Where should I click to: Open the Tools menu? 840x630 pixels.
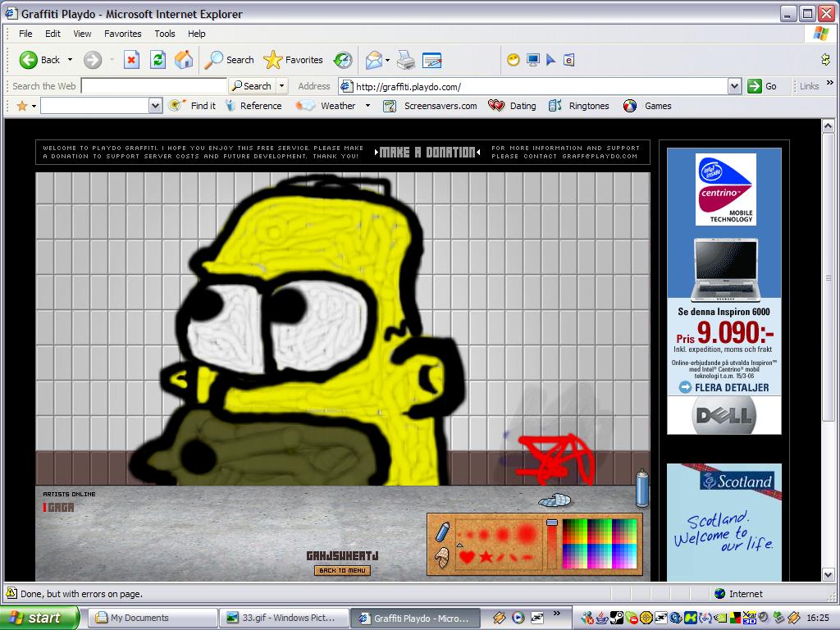[164, 33]
